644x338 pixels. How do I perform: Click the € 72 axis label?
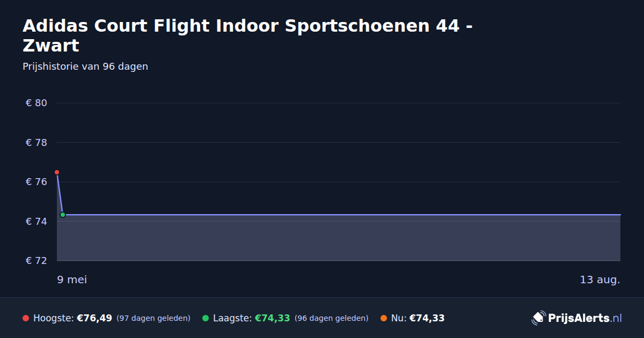click(36, 261)
